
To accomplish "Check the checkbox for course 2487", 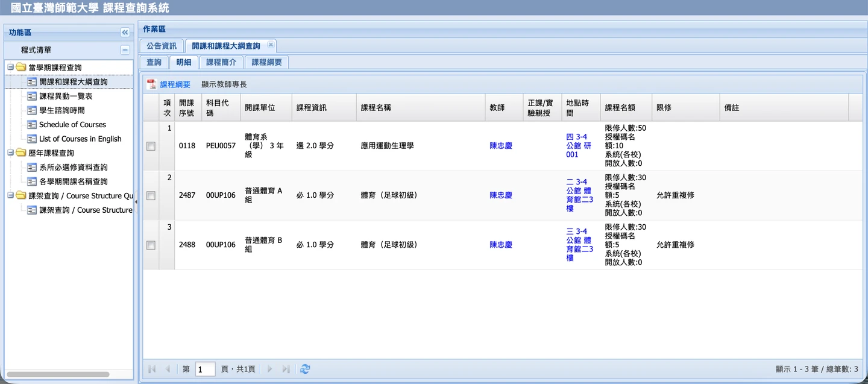I will tap(151, 196).
